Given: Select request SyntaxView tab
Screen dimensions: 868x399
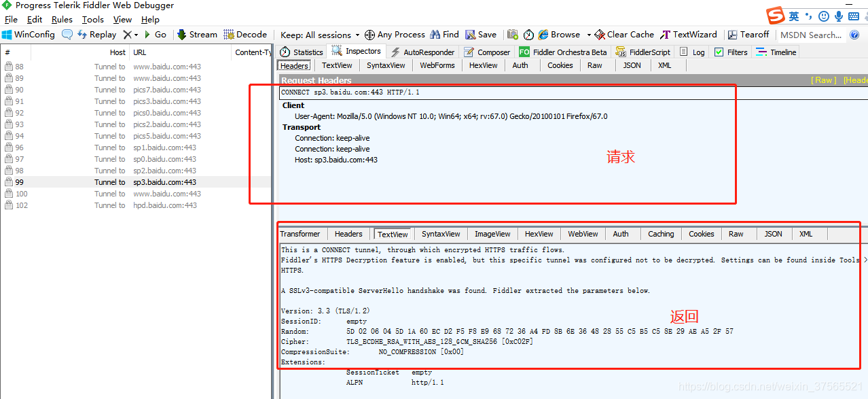Looking at the screenshot, I should coord(386,65).
